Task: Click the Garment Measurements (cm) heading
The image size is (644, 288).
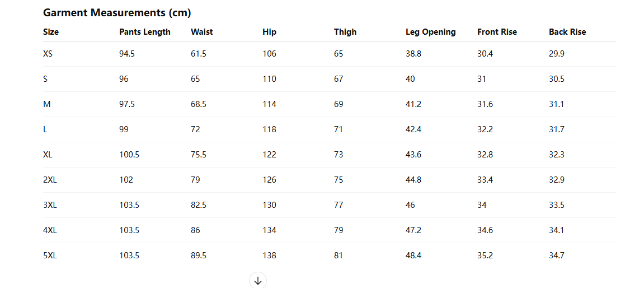Action: tap(117, 13)
